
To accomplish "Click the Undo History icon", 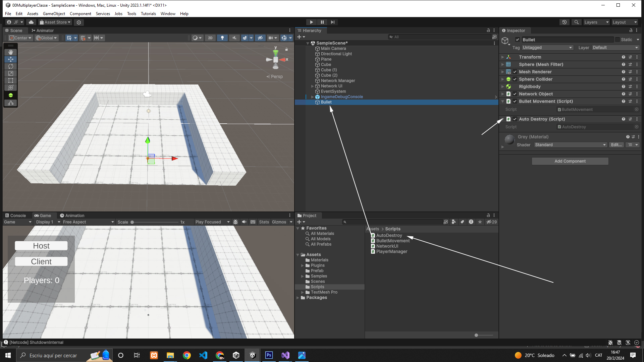I will pyautogui.click(x=565, y=22).
